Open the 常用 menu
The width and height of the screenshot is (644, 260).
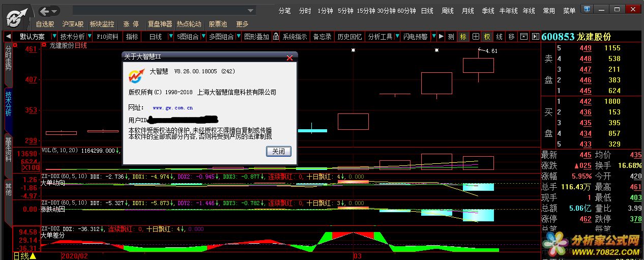click(x=549, y=11)
